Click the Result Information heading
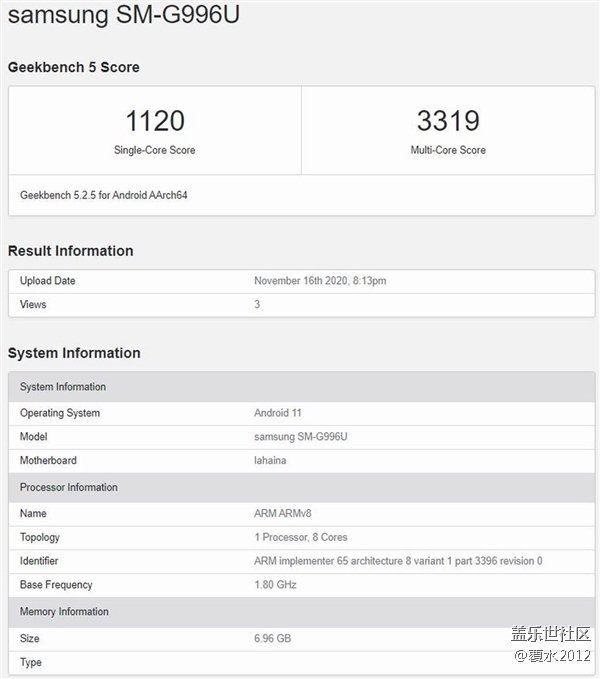This screenshot has width=600, height=679. [70, 251]
